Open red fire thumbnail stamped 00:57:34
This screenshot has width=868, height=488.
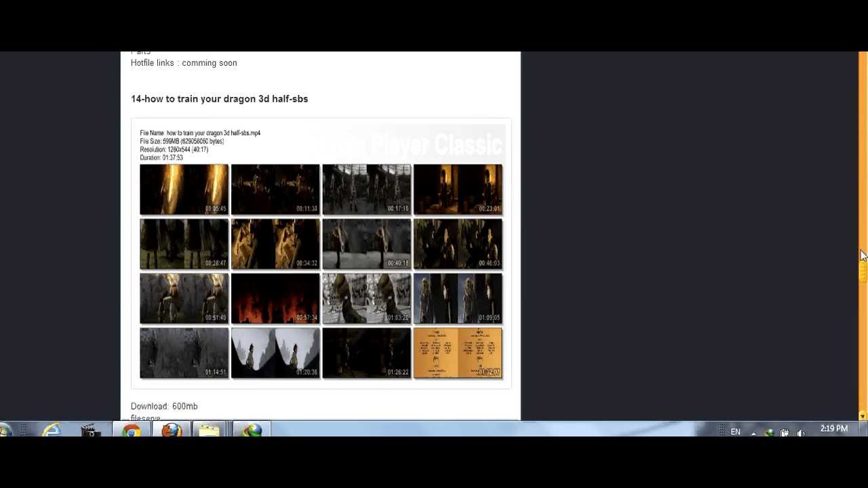275,298
